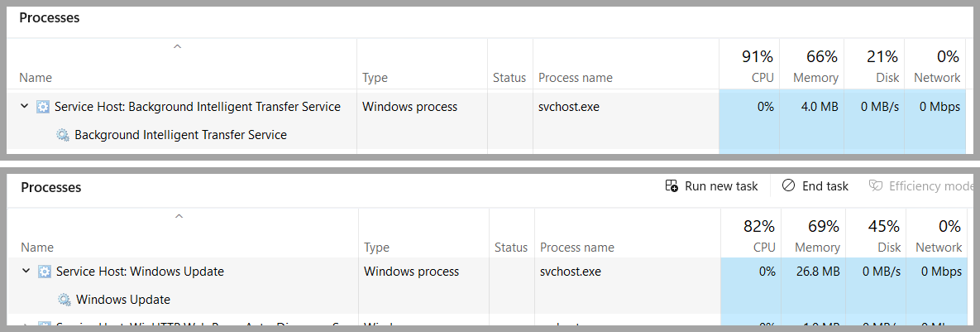Click the Background Intelligent Transfer Service host gear icon
The image size is (980, 332).
(x=44, y=107)
